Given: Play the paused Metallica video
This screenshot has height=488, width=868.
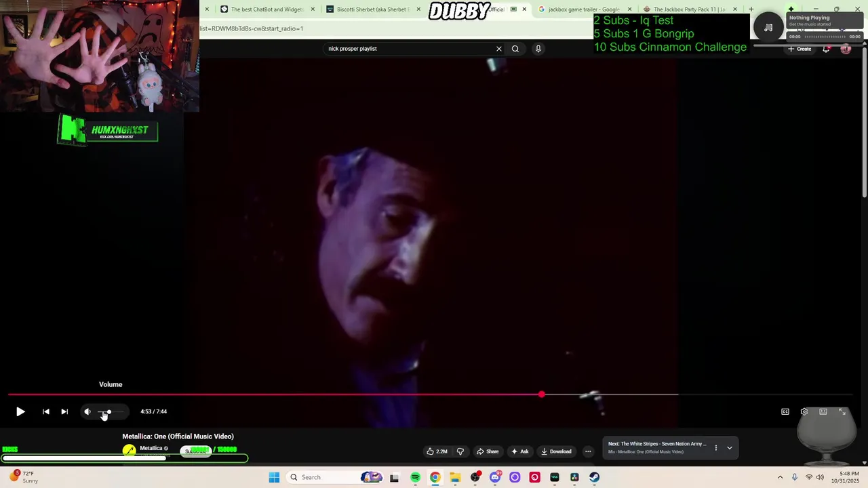Looking at the screenshot, I should point(20,411).
